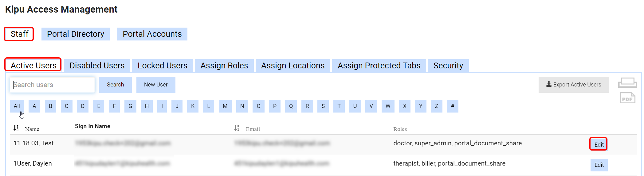This screenshot has width=644, height=176.
Task: Click the Search users input field
Action: pyautogui.click(x=53, y=85)
